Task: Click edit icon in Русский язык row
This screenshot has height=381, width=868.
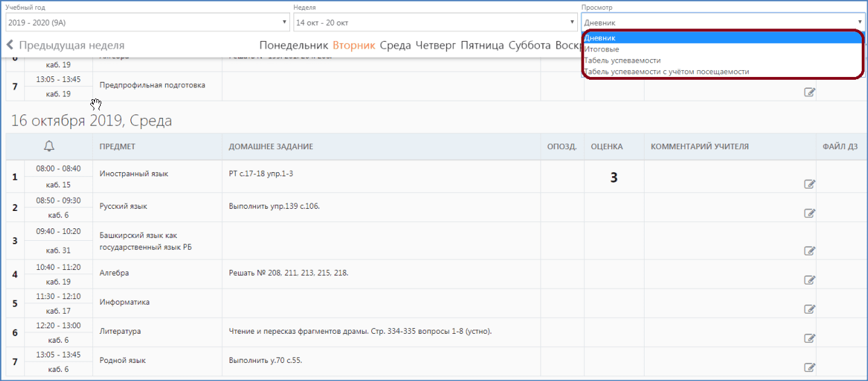Action: pos(809,213)
